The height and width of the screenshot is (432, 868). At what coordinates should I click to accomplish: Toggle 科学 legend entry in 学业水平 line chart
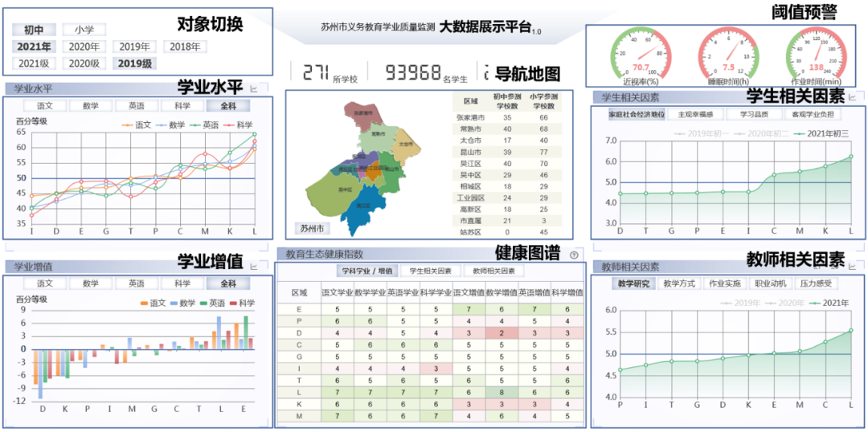tap(237, 125)
